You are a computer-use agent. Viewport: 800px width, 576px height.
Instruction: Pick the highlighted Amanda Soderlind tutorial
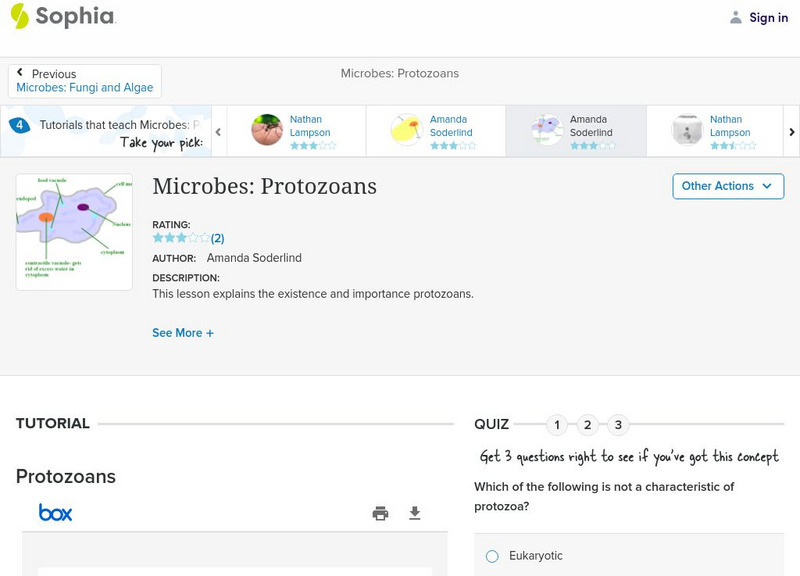575,131
